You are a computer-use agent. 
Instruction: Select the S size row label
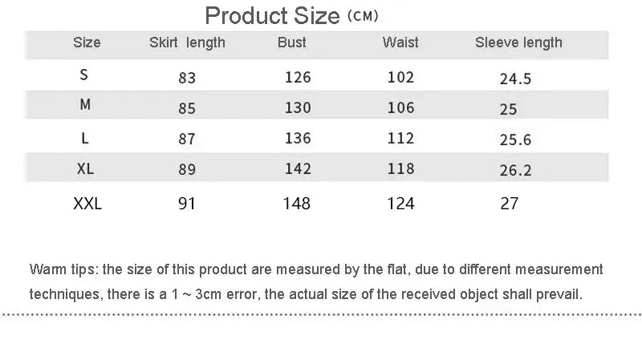click(x=84, y=75)
